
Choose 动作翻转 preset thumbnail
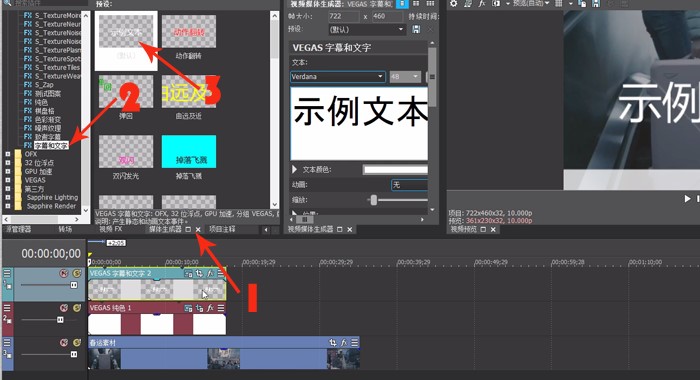coord(189,31)
